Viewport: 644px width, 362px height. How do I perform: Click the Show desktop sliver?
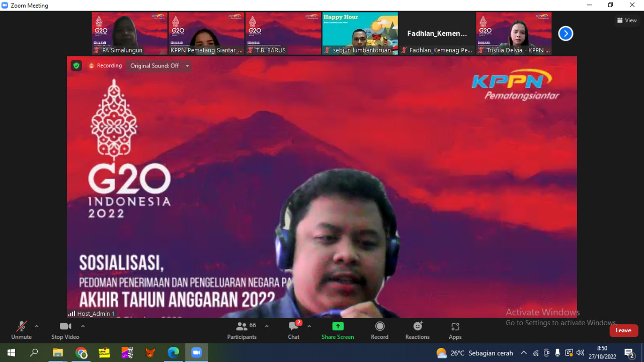tap(642, 353)
